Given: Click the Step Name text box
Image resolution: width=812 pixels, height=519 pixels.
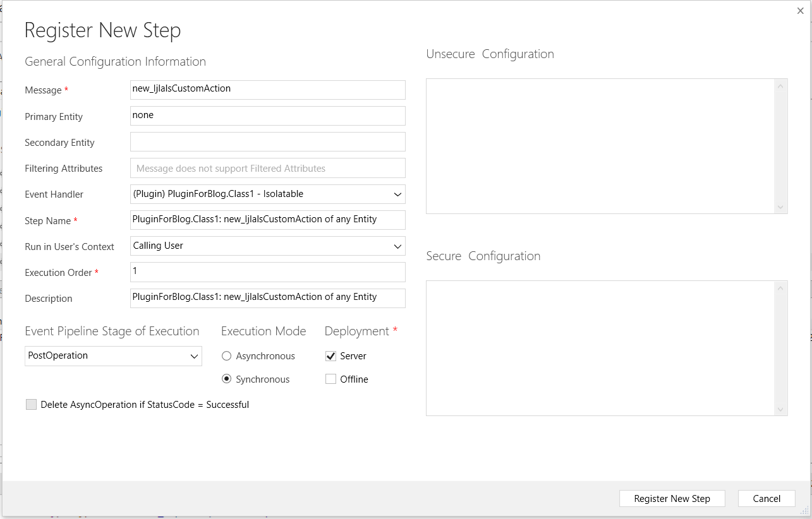Looking at the screenshot, I should (x=267, y=220).
